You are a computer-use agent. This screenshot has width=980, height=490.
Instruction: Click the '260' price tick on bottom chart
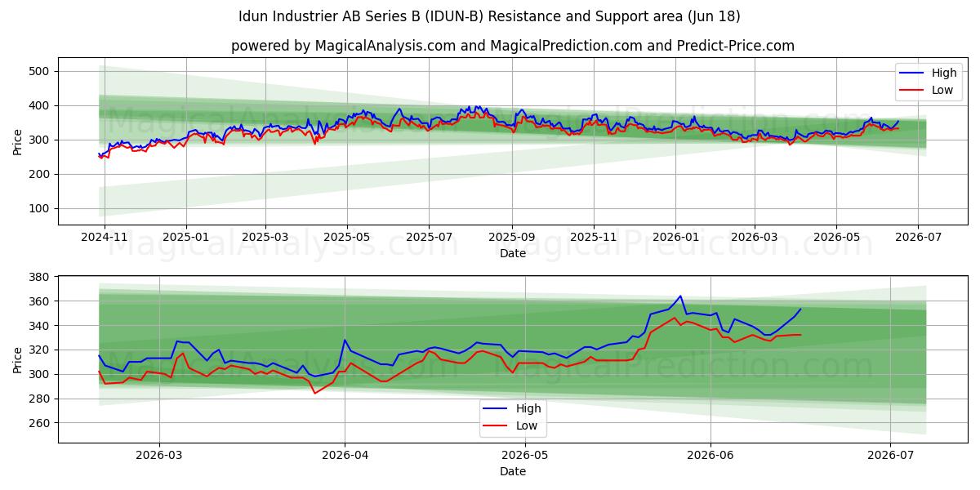coord(41,423)
